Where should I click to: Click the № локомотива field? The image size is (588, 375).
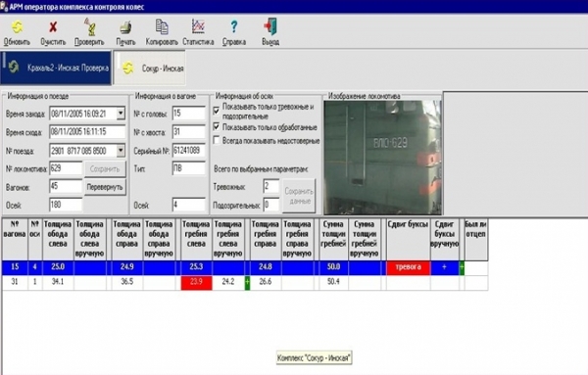pos(66,168)
